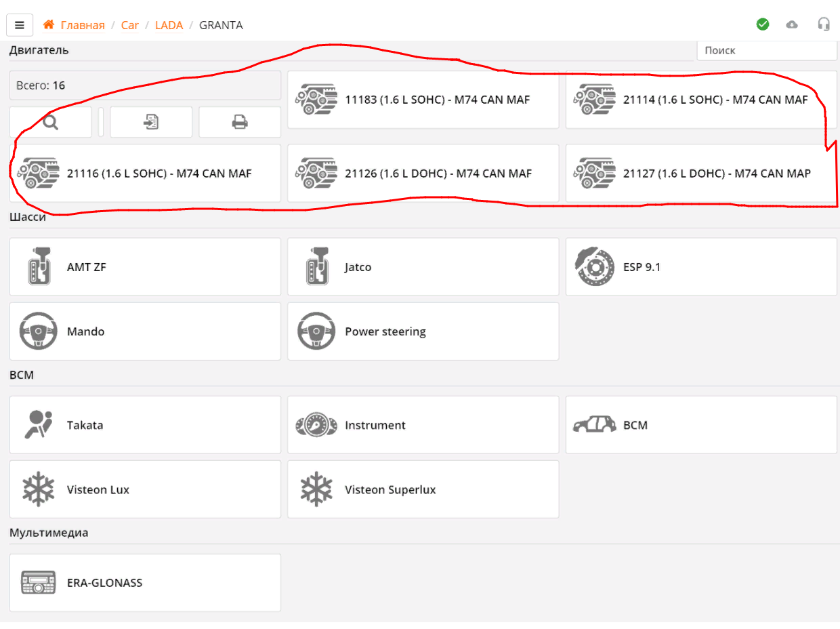This screenshot has height=629, width=840.
Task: Click engine icon of 21116 card
Action: coord(38,174)
